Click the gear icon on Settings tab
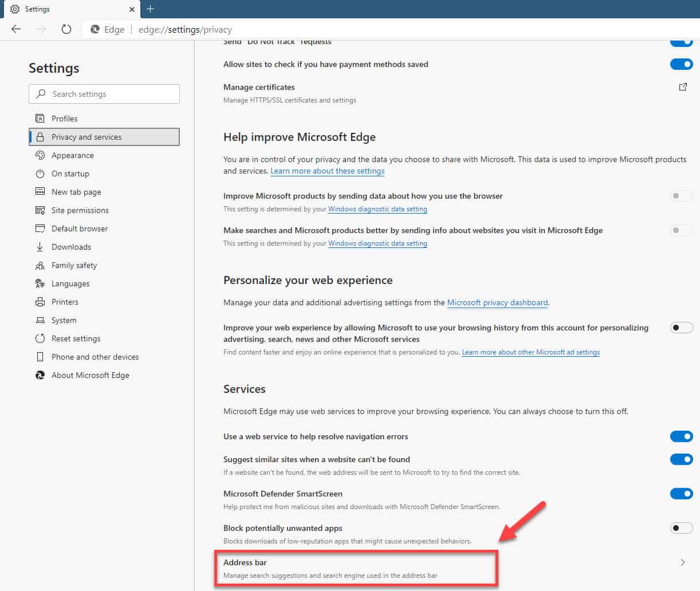This screenshot has width=700, height=591. click(15, 9)
